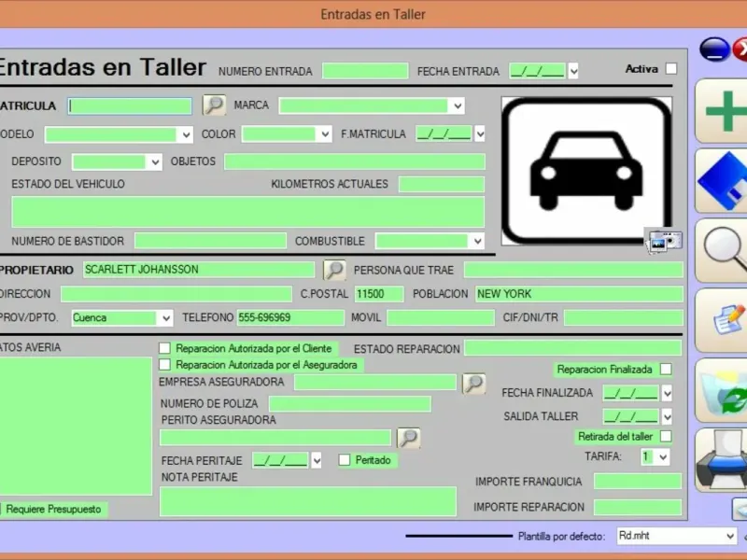Click the Requiere Presupuesto label
This screenshot has height=560, width=747.
53,510
